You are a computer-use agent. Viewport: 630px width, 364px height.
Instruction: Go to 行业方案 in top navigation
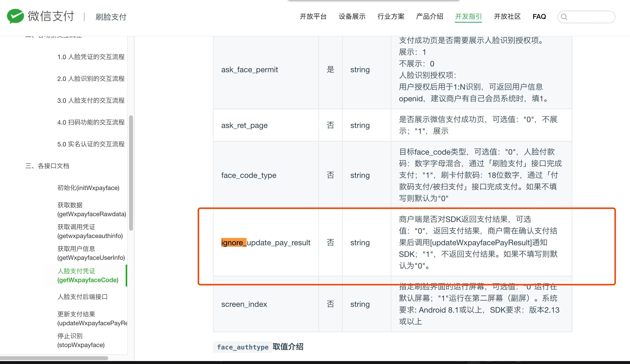tap(391, 16)
